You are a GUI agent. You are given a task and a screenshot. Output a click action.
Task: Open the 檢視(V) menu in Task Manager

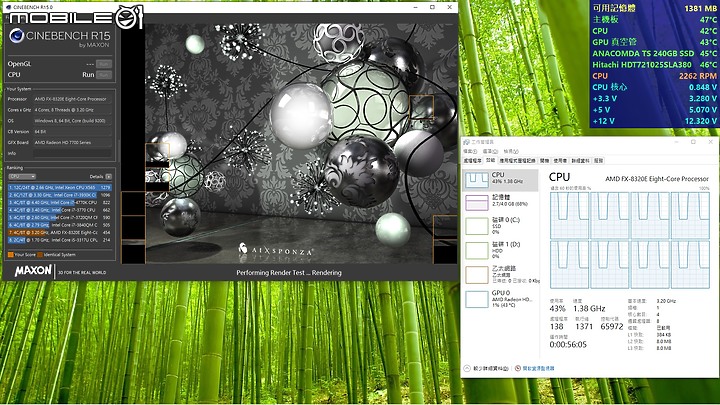(x=511, y=151)
